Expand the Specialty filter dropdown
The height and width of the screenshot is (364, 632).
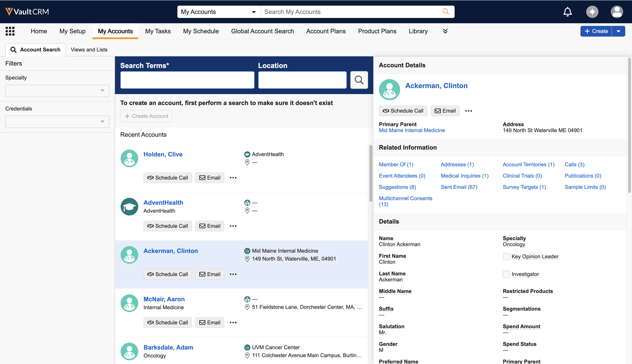[x=57, y=91]
